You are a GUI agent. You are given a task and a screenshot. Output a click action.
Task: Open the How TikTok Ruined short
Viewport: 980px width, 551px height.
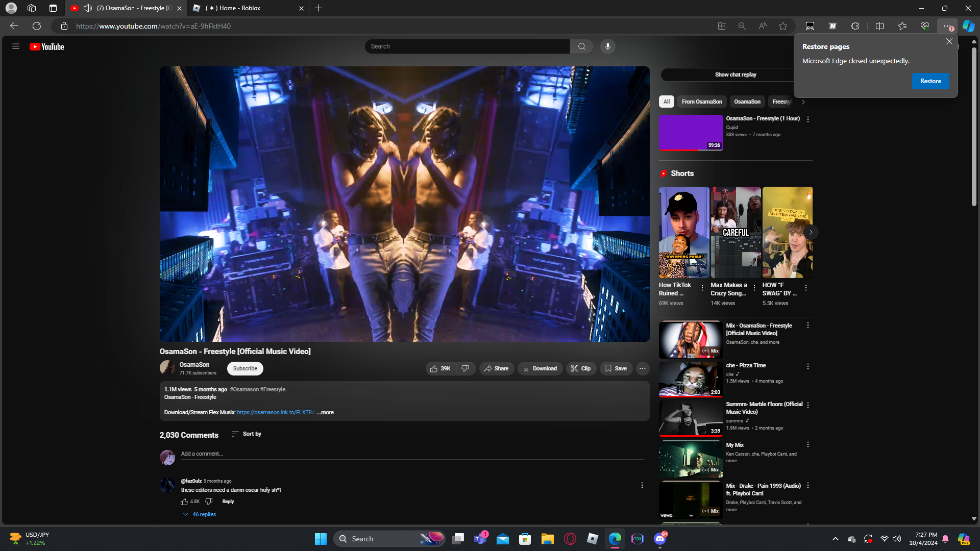684,232
